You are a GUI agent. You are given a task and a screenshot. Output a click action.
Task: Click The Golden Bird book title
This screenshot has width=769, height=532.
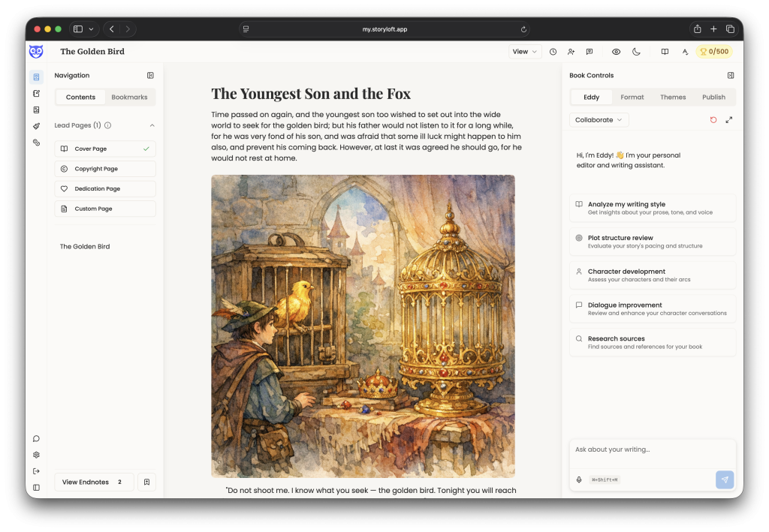click(x=92, y=52)
